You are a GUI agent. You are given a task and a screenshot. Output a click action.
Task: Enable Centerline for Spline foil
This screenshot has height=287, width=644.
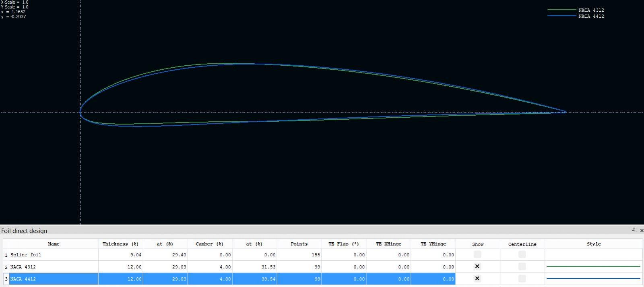pos(522,254)
